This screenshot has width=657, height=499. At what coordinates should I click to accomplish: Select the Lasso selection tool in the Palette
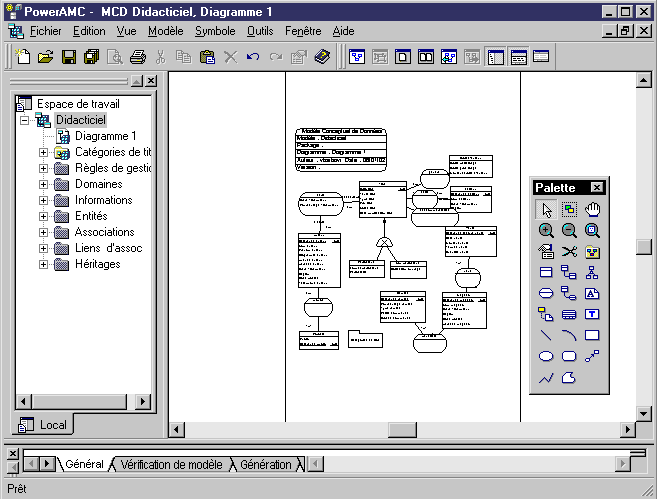click(x=569, y=210)
